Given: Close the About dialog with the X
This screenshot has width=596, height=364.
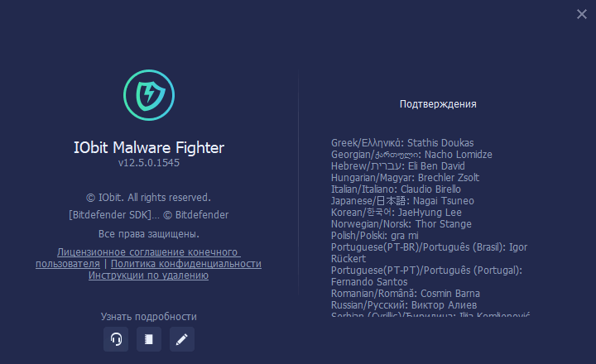Looking at the screenshot, I should point(582,14).
